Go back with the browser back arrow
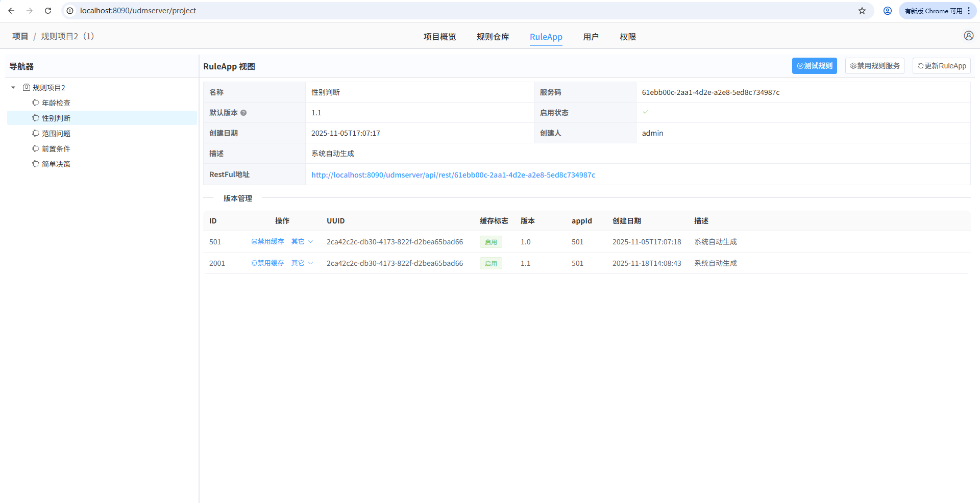Viewport: 980px width, 503px height. point(11,11)
